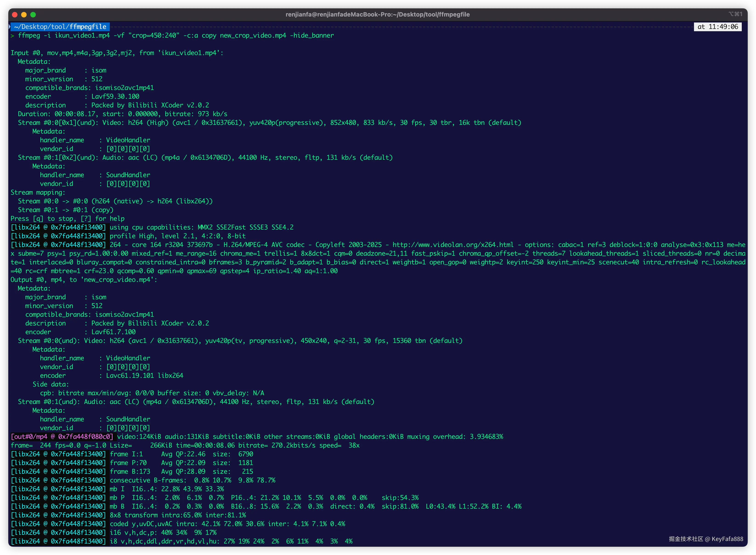This screenshot has height=555, width=756.
Task: Click the 'Stream mapping:' heading line
Action: 38,193
